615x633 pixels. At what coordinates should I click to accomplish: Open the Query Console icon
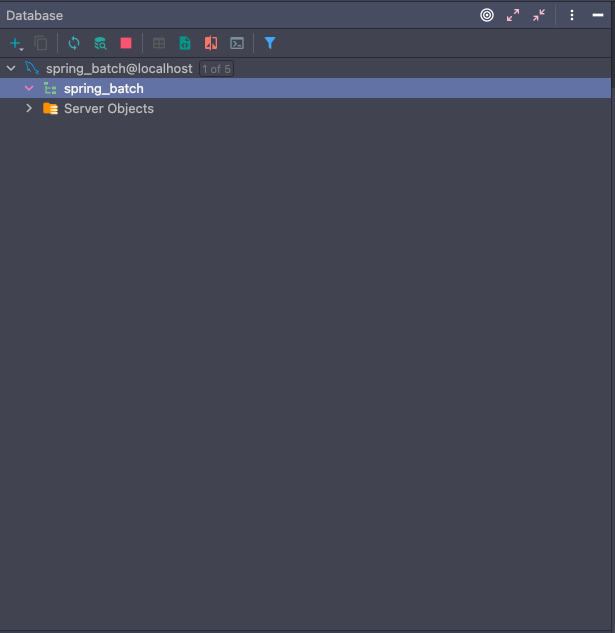(237, 43)
